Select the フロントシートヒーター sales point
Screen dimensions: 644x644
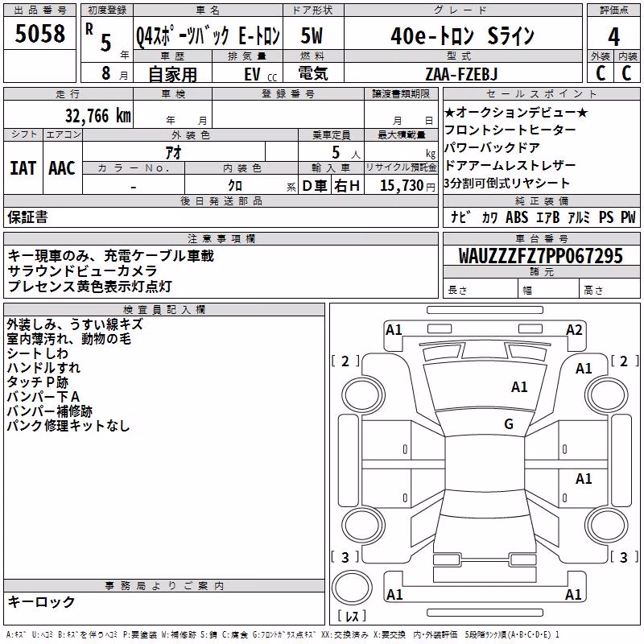510,130
